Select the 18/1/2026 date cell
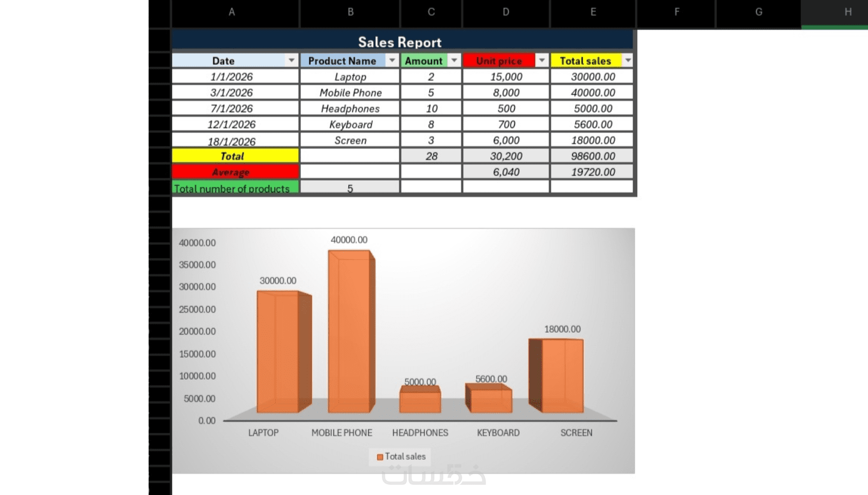This screenshot has width=868, height=495. (x=235, y=140)
